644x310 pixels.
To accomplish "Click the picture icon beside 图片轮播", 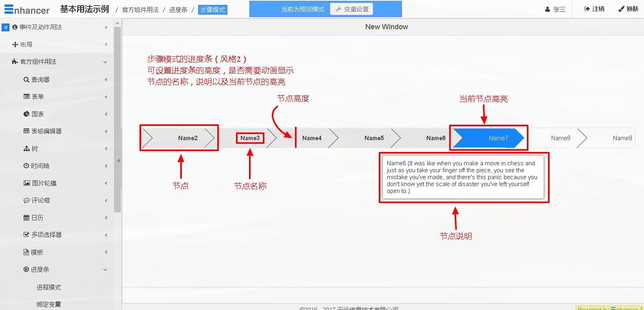I will point(27,183).
